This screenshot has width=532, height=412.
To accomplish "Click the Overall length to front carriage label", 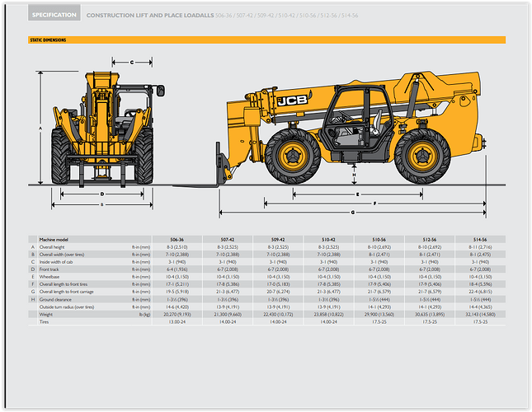I will point(67,292).
